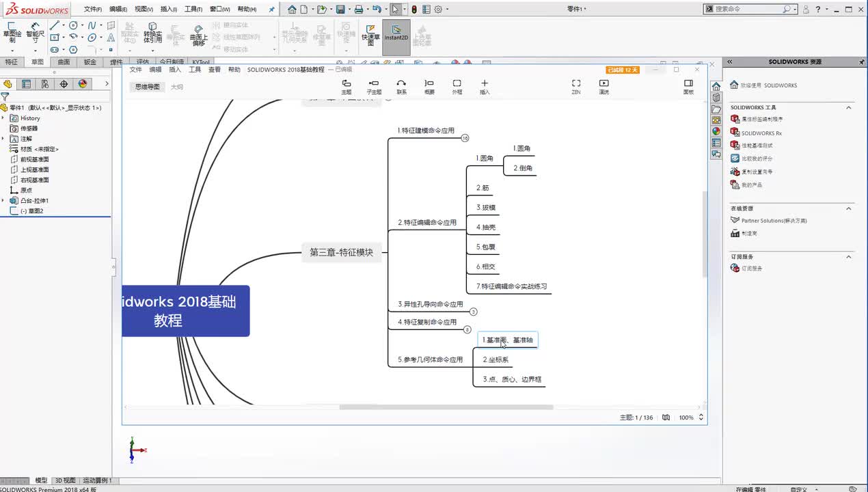Toggle the Instant2D button
This screenshot has width=868, height=492.
pos(396,36)
